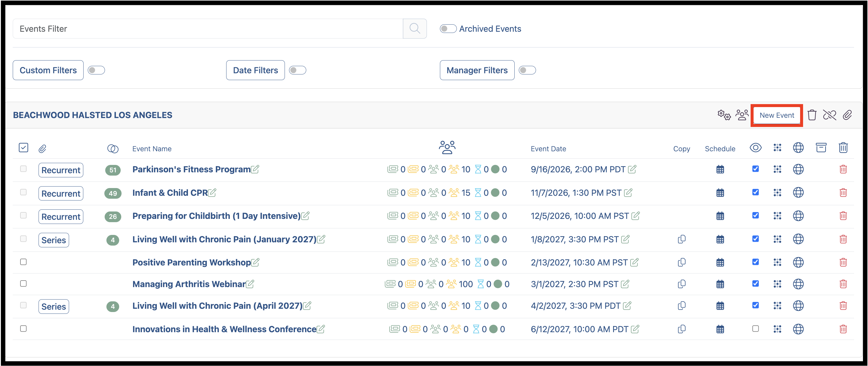Click globe icon for Living Well January 2027
The image size is (868, 366).
798,239
